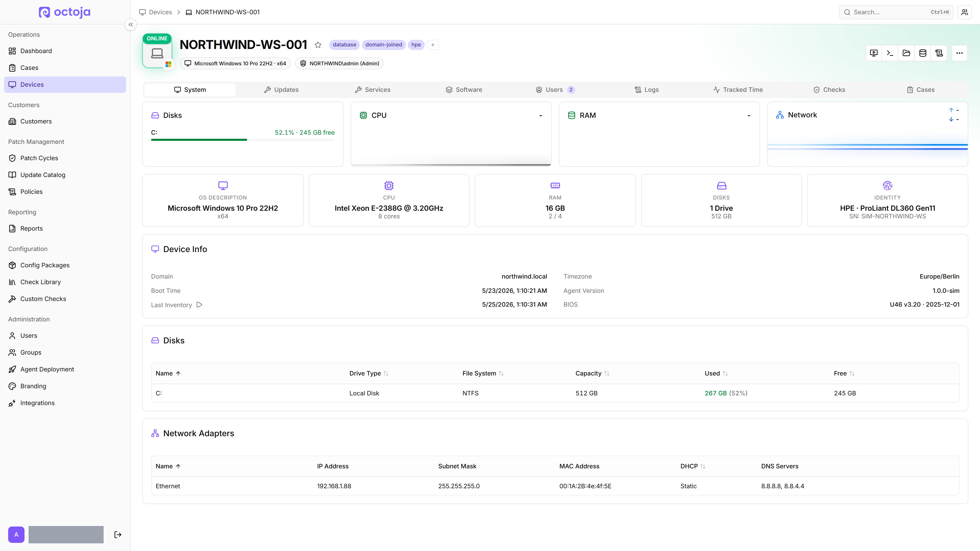Viewport: 980px width, 551px height.
Task: Add a new tag with plus button
Action: (433, 45)
